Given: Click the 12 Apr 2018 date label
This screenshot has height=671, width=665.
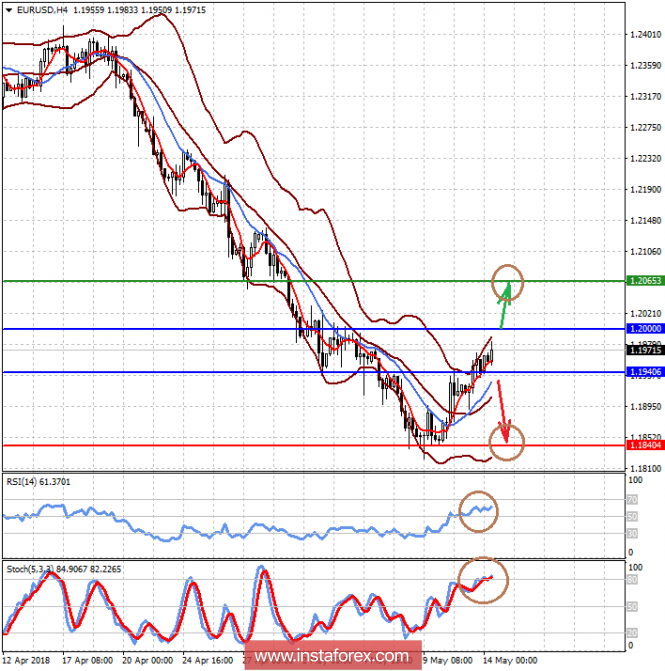Looking at the screenshot, I should [x=26, y=660].
